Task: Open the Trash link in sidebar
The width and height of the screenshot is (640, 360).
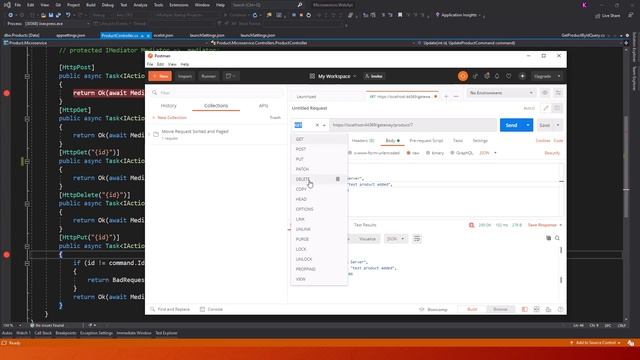Action: click(x=276, y=118)
